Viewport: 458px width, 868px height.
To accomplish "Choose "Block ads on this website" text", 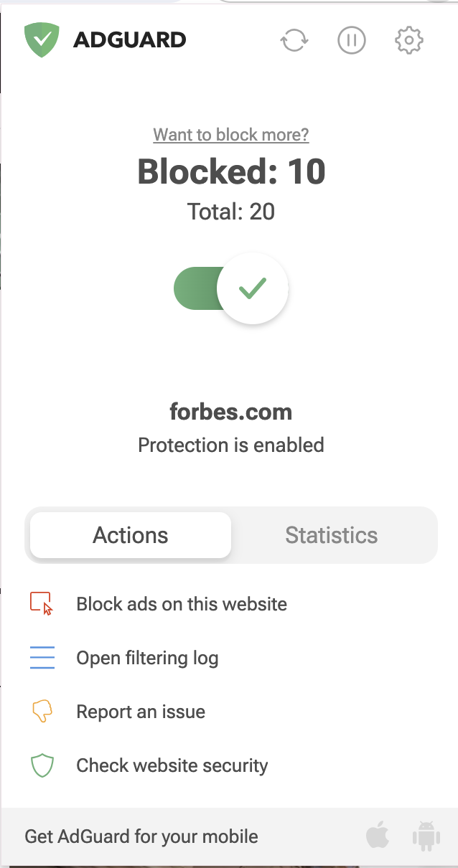I will (182, 604).
